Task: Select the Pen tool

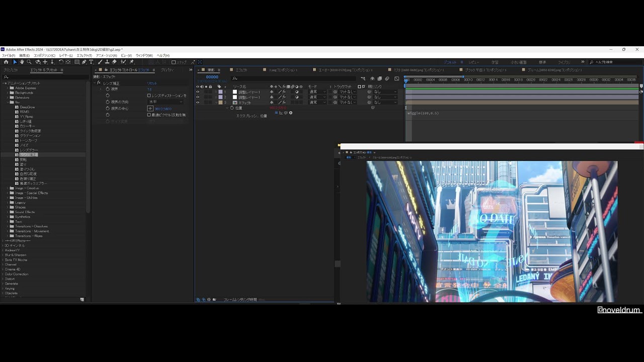Action: pos(84,62)
